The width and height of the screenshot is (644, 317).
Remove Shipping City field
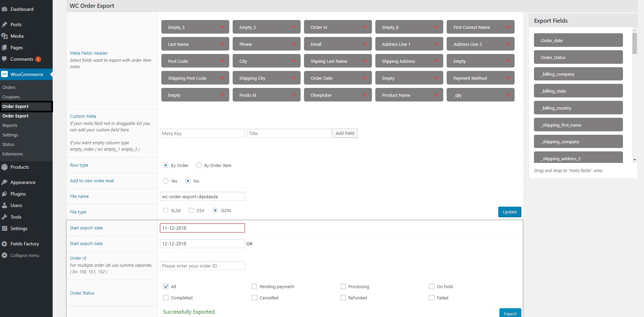click(x=294, y=78)
